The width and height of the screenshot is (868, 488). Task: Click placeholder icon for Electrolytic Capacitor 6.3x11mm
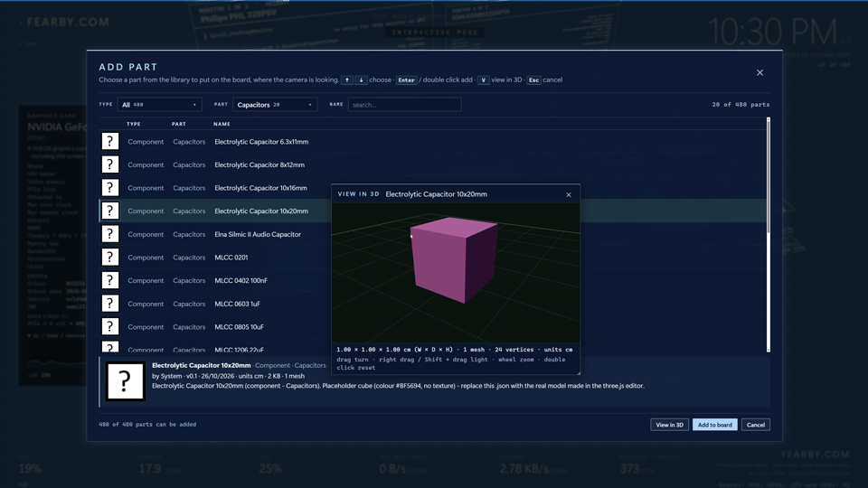click(x=110, y=142)
